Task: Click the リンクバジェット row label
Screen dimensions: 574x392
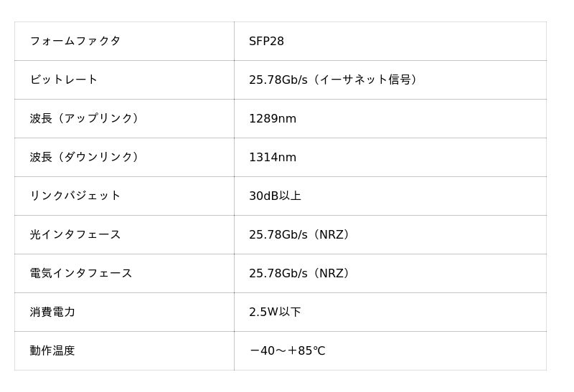Action: point(75,196)
